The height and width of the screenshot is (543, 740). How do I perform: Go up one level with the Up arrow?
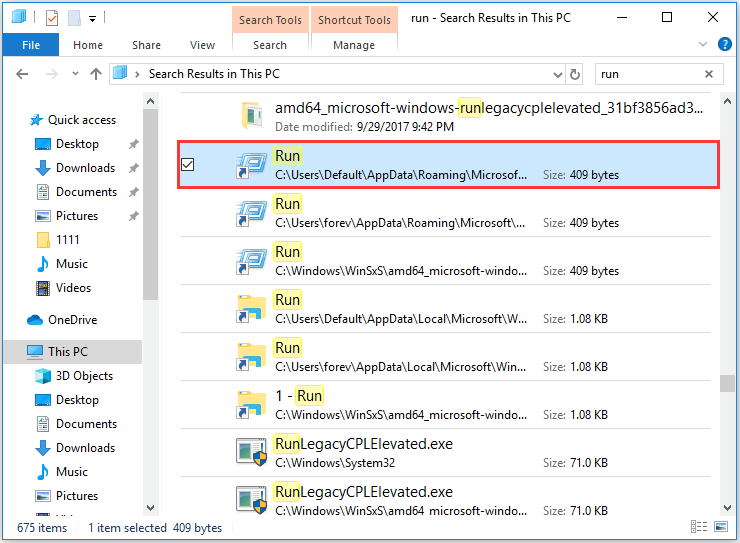click(x=96, y=74)
